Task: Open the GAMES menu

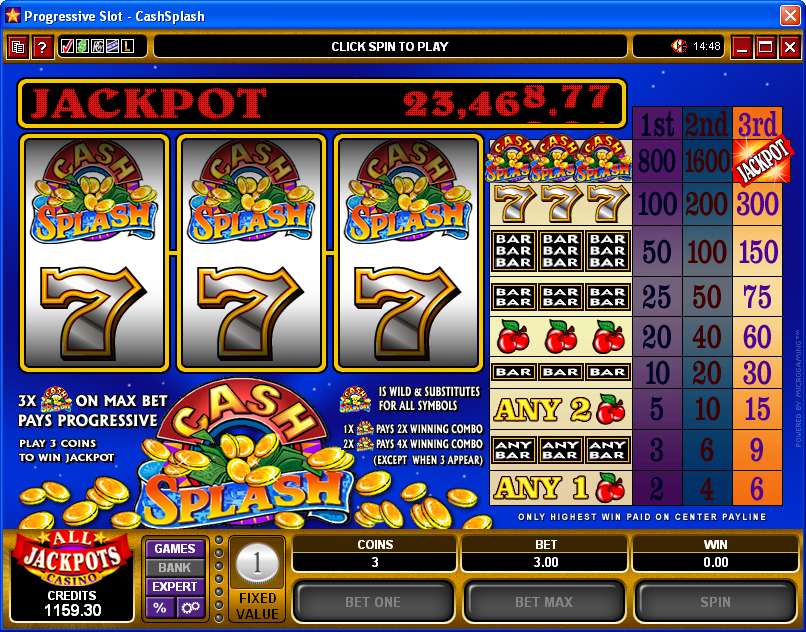Action: 175,548
